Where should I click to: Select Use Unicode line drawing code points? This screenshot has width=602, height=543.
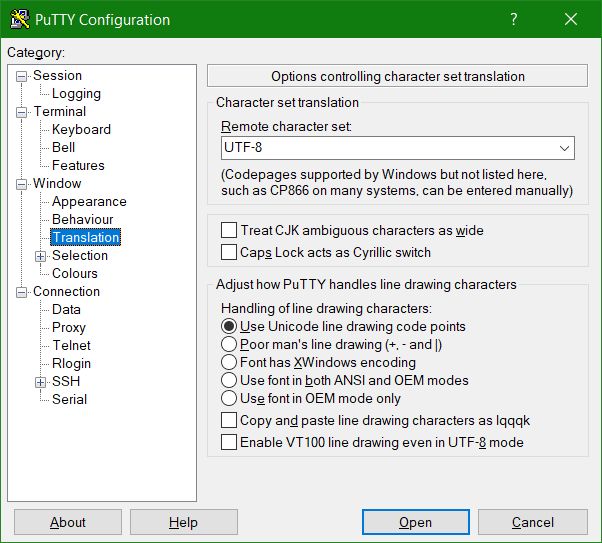tap(229, 327)
